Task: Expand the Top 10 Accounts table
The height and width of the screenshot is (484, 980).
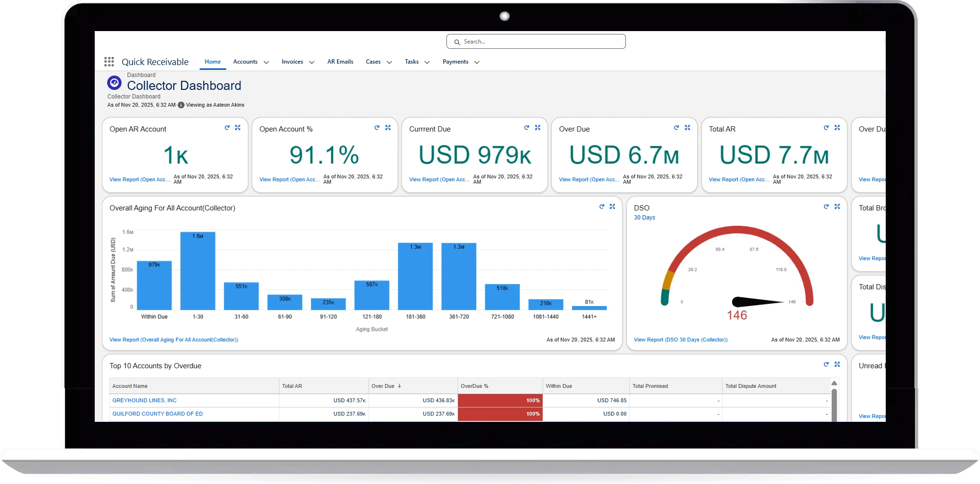Action: 837,364
